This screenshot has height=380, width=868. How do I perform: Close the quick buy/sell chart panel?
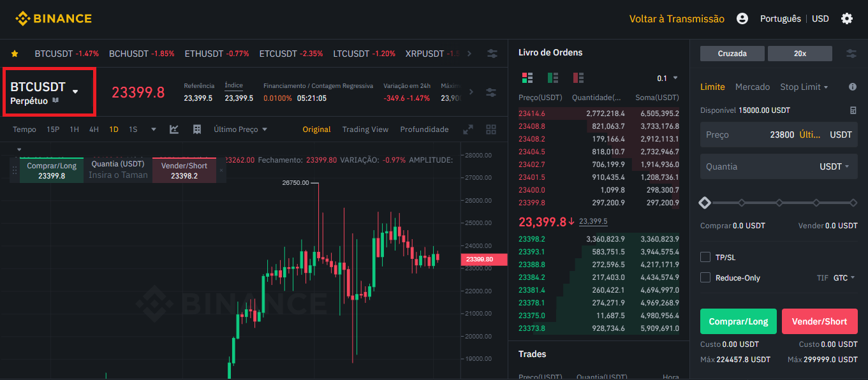pos(221,170)
